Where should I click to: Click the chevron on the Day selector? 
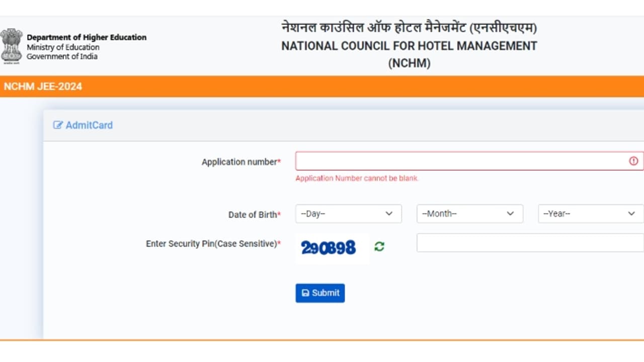click(389, 213)
